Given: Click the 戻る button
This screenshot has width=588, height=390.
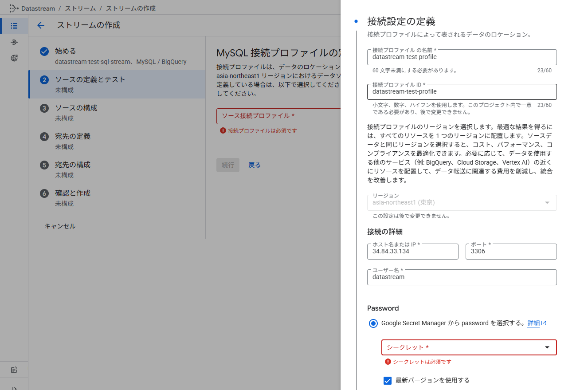Looking at the screenshot, I should pyautogui.click(x=255, y=165).
